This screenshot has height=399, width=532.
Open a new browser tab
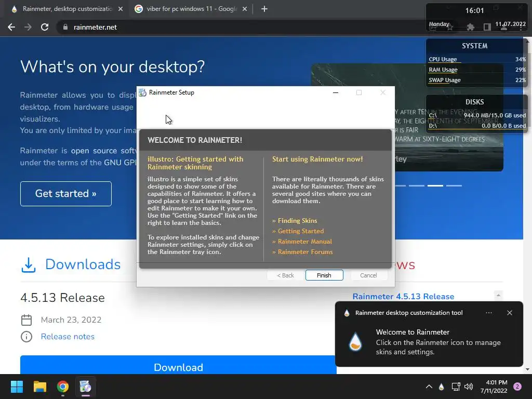point(264,9)
